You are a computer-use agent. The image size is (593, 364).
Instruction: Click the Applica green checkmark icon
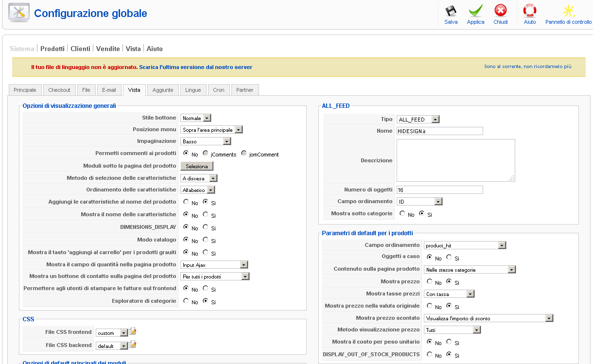(x=475, y=11)
